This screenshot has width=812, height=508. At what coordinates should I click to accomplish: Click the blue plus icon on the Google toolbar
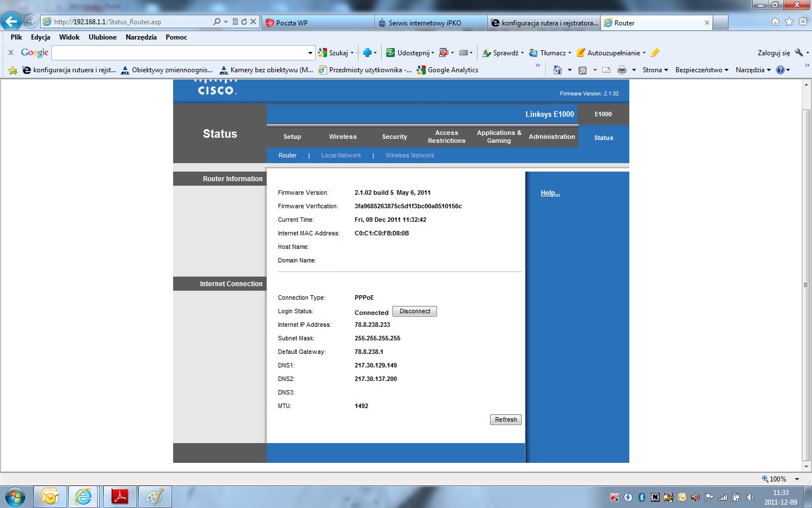click(367, 52)
